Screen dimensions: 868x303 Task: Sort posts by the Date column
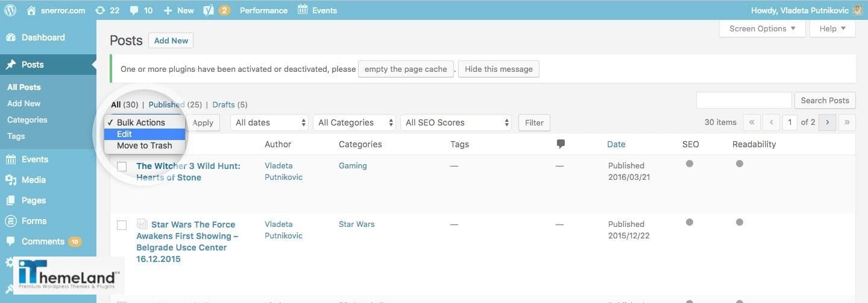point(616,144)
